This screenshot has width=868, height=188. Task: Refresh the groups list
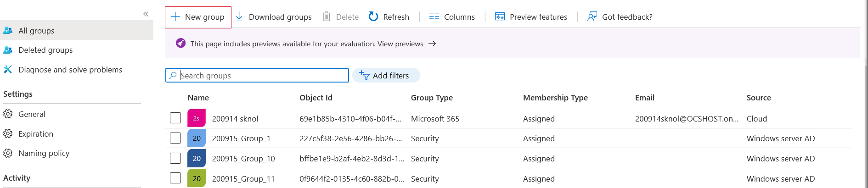coord(389,17)
